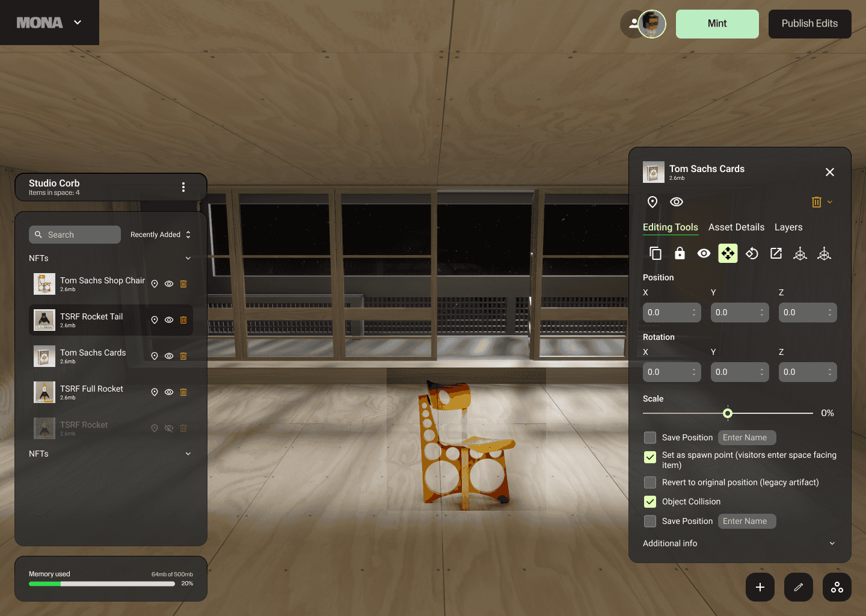Toggle eye icon below Tom Sachs Cards title
Screen dimensions: 866x616
pos(677,202)
